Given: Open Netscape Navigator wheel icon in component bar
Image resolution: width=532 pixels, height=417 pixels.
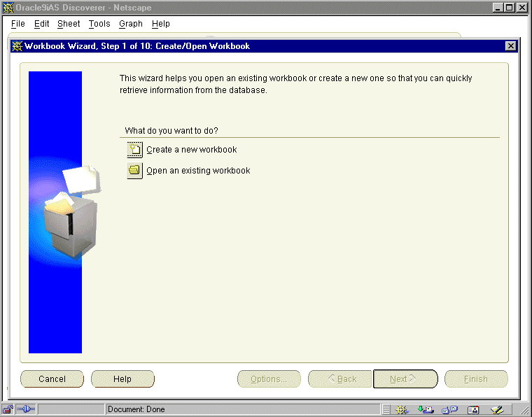Looking at the screenshot, I should tap(402, 410).
